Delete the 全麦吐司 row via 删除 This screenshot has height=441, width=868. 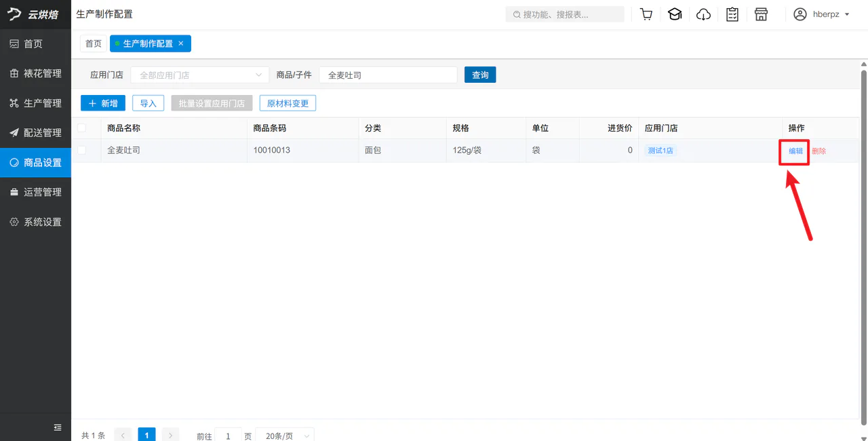pyautogui.click(x=818, y=151)
